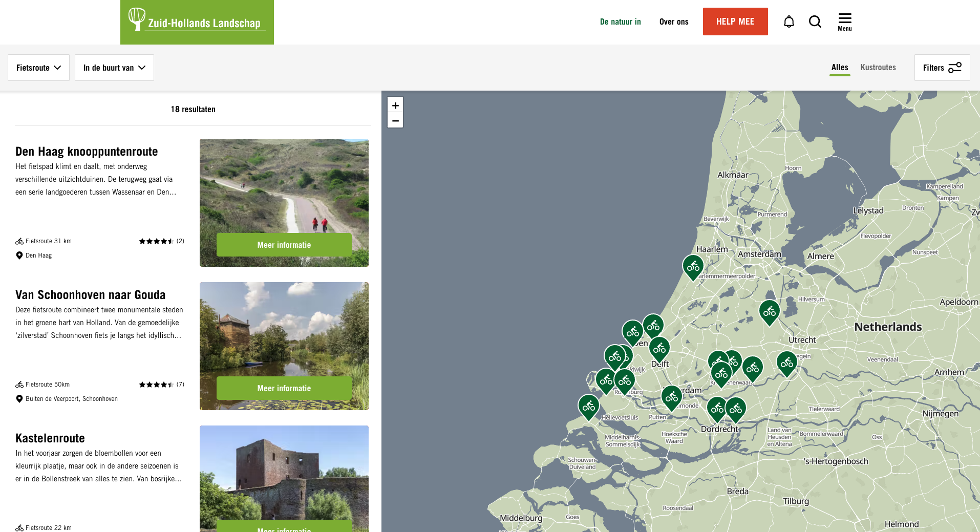Open 'De natuur in' menu item
This screenshot has height=532, width=980.
[620, 22]
